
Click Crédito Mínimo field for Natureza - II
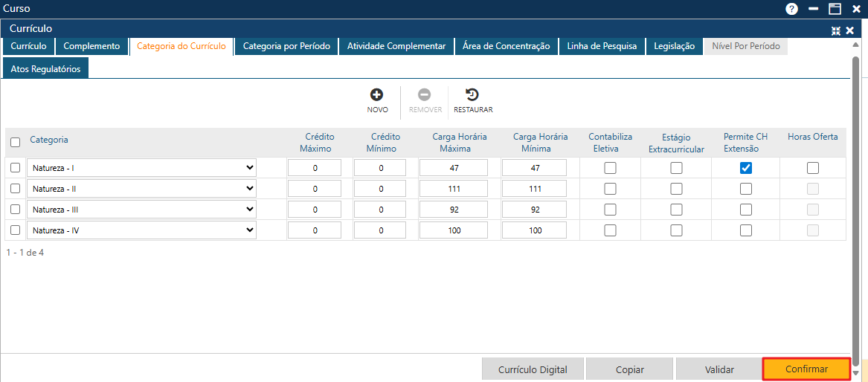380,189
